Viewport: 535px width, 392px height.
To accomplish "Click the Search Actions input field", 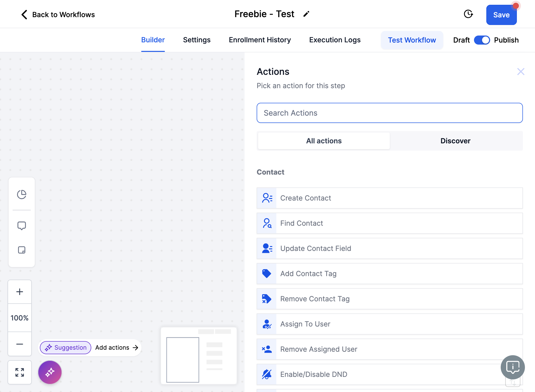I will (x=390, y=113).
